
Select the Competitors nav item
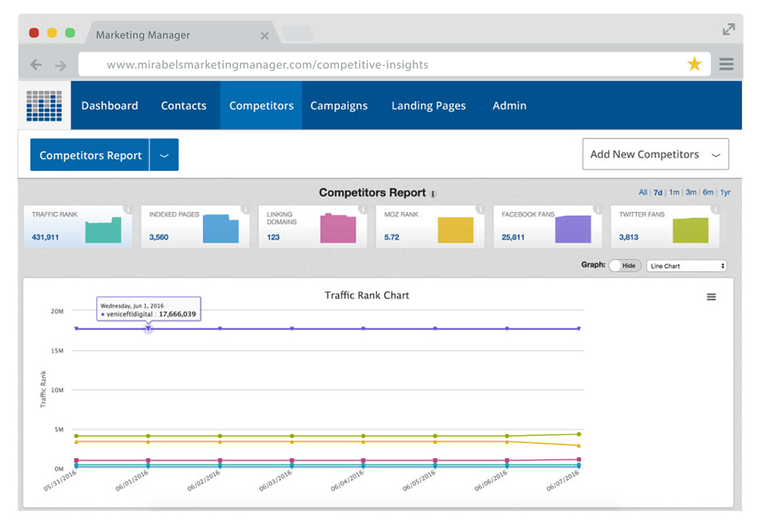coord(262,105)
